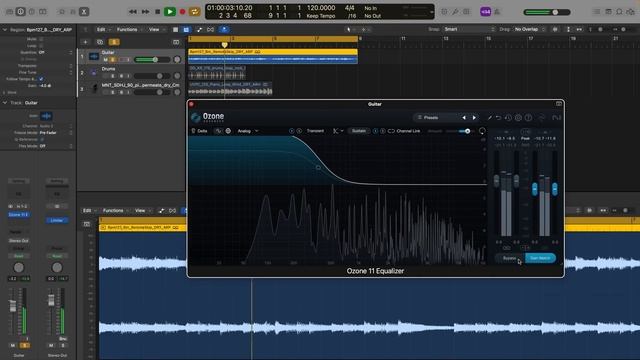This screenshot has height=360, width=640.
Task: Open the Limiter plugin slot
Action: pyautogui.click(x=57, y=220)
